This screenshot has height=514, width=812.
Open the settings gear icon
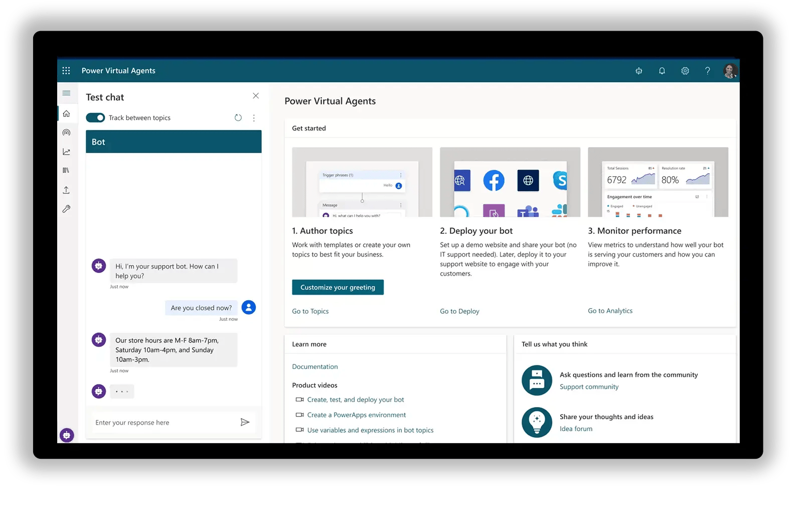click(685, 71)
